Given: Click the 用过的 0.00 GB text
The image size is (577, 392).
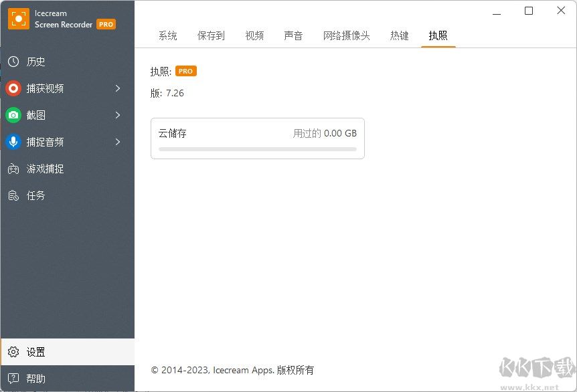Looking at the screenshot, I should 325,133.
